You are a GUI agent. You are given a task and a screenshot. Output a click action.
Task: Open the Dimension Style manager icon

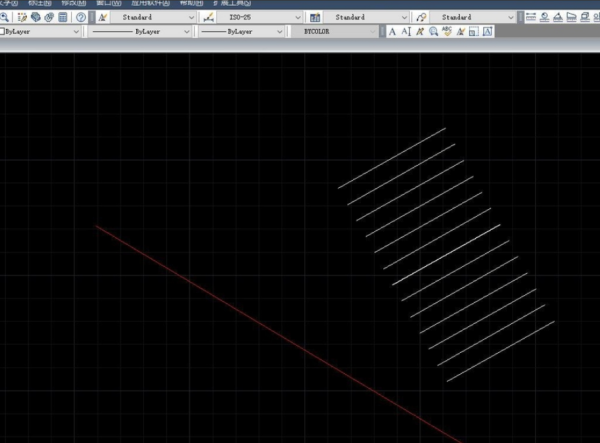point(208,17)
